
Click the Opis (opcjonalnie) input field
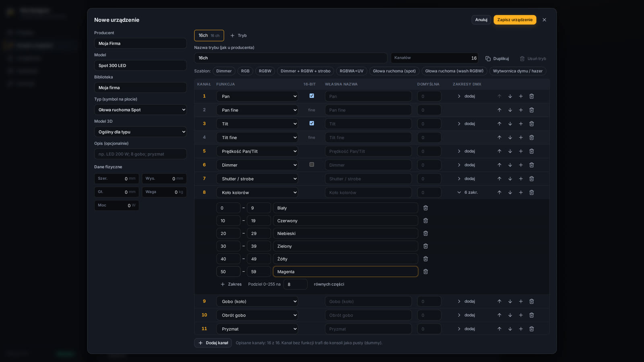coord(140,154)
